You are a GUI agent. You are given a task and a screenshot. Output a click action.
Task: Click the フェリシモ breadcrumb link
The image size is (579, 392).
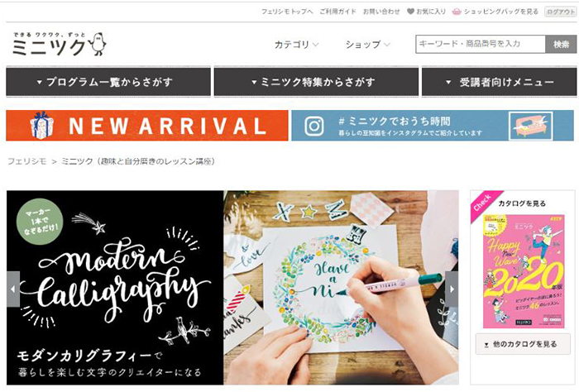pyautogui.click(x=27, y=161)
